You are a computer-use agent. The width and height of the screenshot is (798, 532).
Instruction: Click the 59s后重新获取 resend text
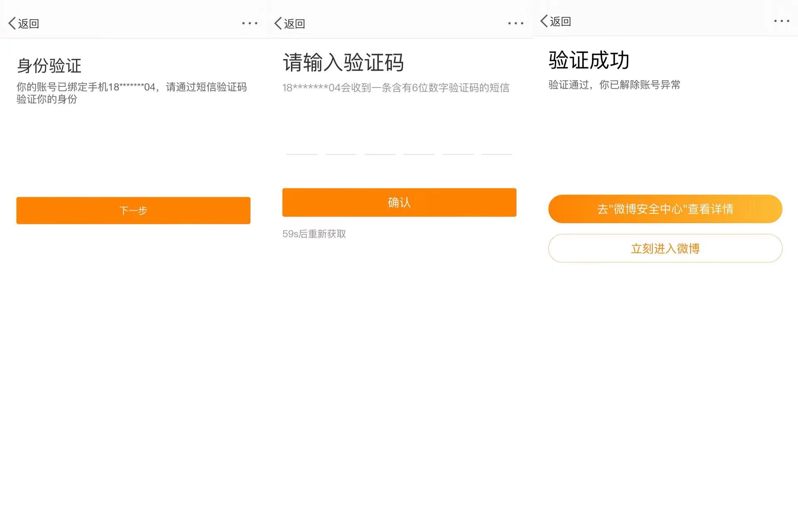[314, 234]
